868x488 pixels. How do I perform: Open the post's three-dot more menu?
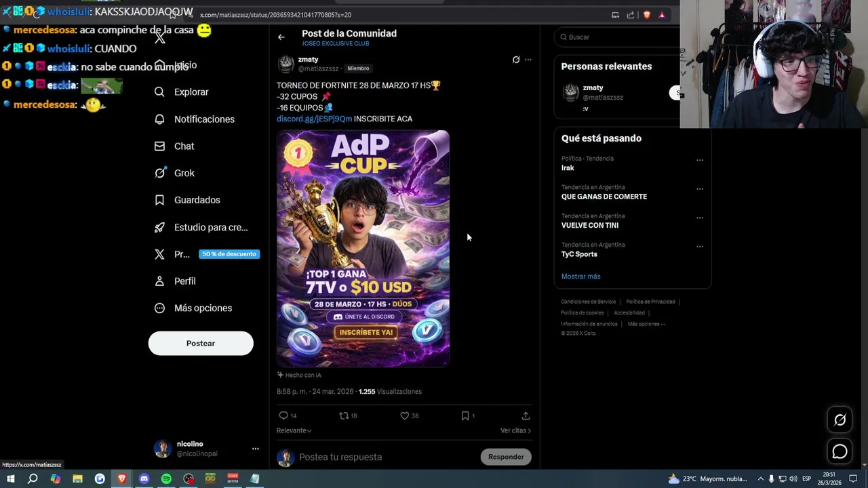coord(528,60)
